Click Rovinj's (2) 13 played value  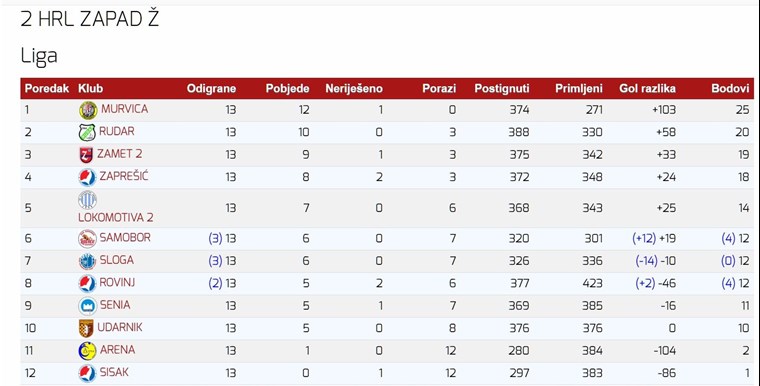tap(222, 283)
